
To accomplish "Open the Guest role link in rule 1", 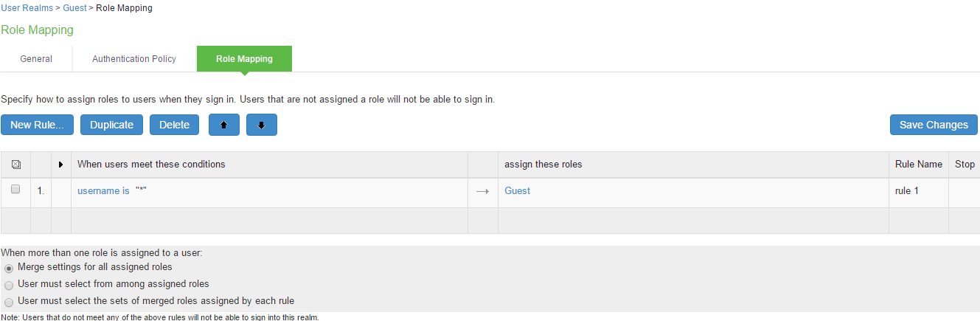I will coord(517,190).
